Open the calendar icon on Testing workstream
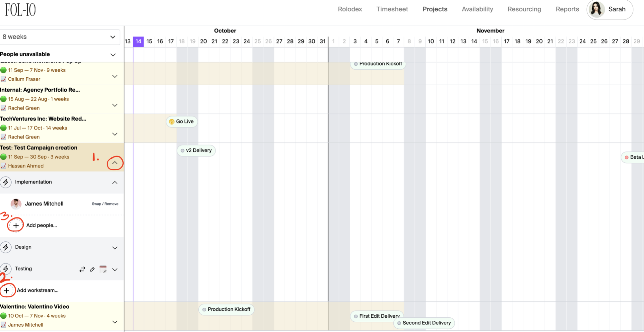Screen dimensions: 644x332 coord(103,269)
